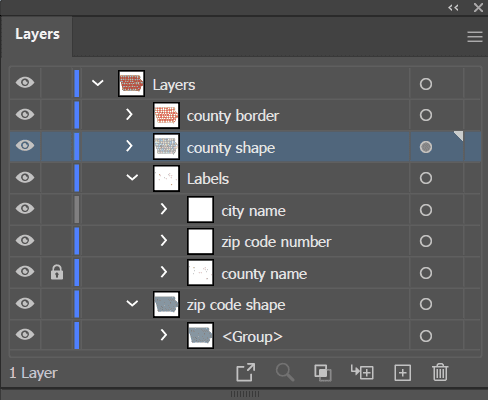
Task: Click the Locate Object magnifier icon
Action: click(x=285, y=372)
